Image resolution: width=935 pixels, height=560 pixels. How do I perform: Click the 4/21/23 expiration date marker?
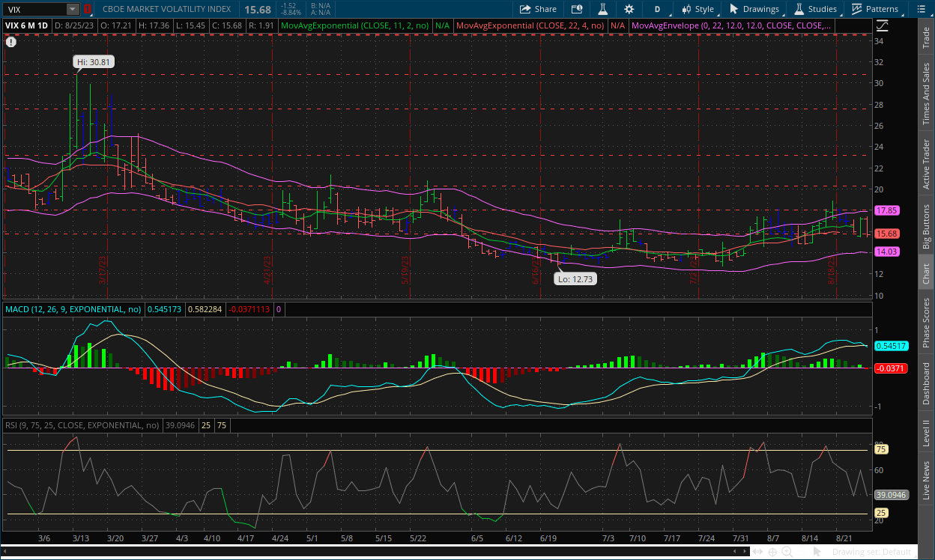tap(267, 270)
